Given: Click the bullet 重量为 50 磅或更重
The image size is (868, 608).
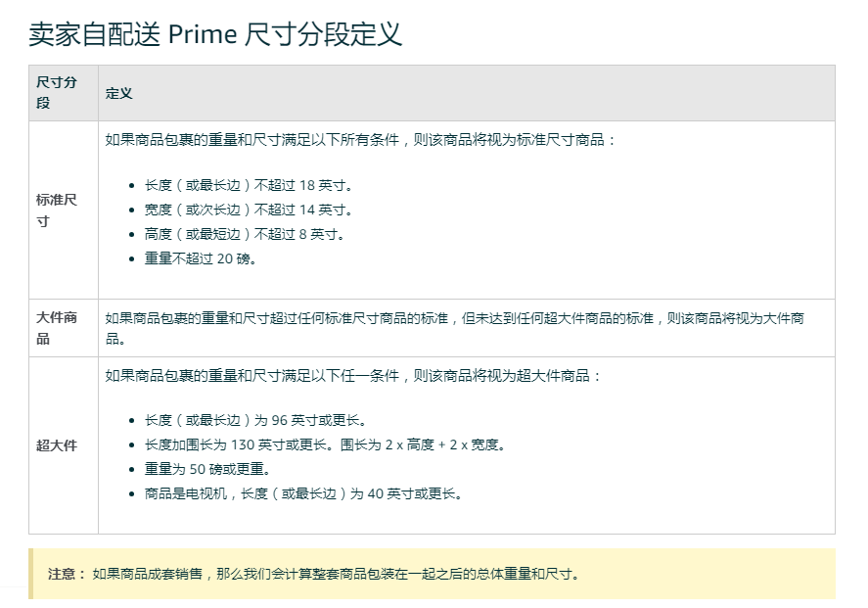Looking at the screenshot, I should coord(207,469).
